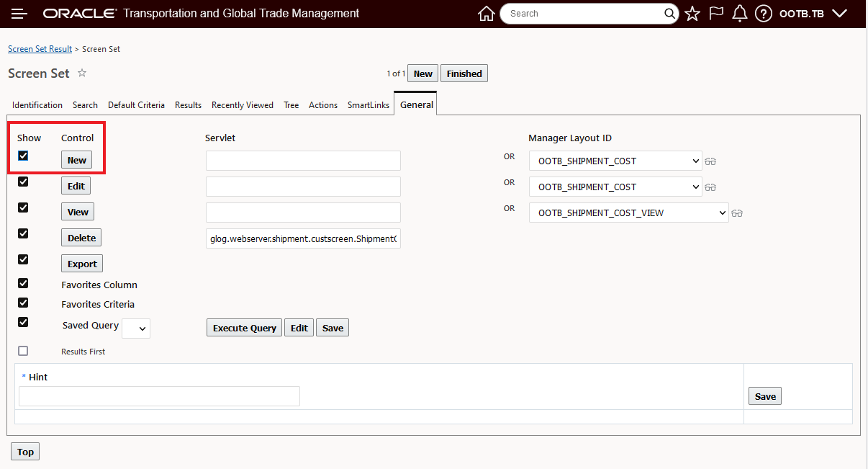Toggle Show checkbox for Export control

pos(23,259)
